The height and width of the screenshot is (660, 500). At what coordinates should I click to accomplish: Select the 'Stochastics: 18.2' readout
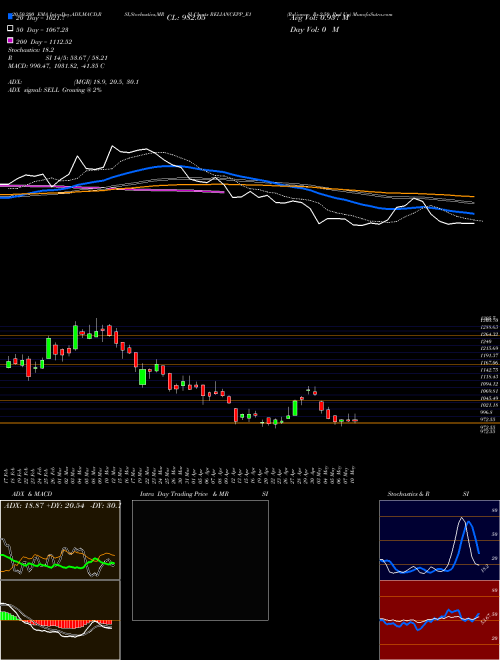click(29, 50)
